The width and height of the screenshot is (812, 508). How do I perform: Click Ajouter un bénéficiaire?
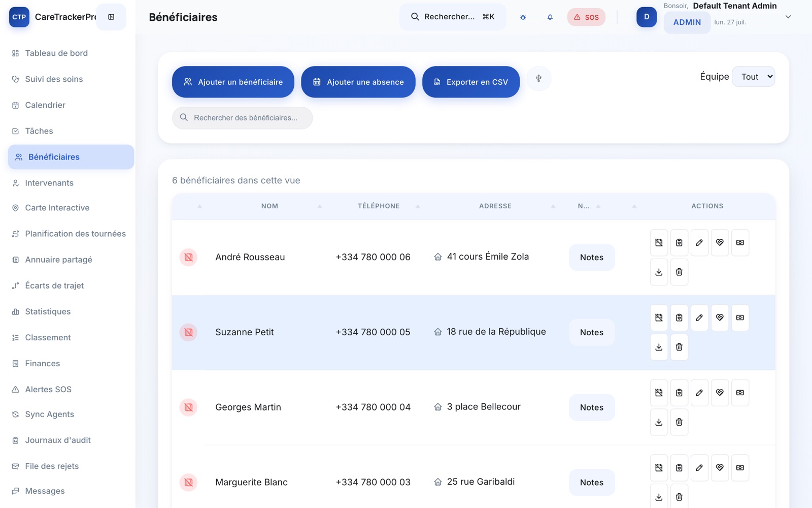tap(233, 82)
